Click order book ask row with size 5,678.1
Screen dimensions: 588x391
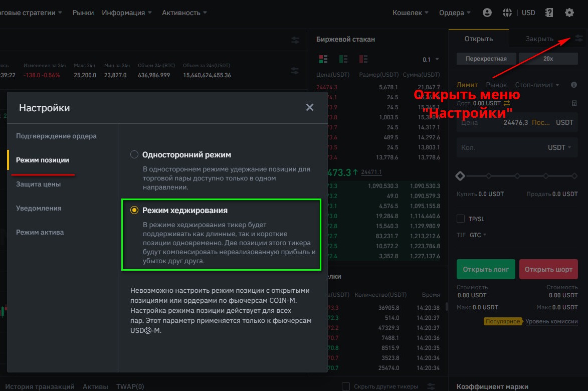click(378, 87)
